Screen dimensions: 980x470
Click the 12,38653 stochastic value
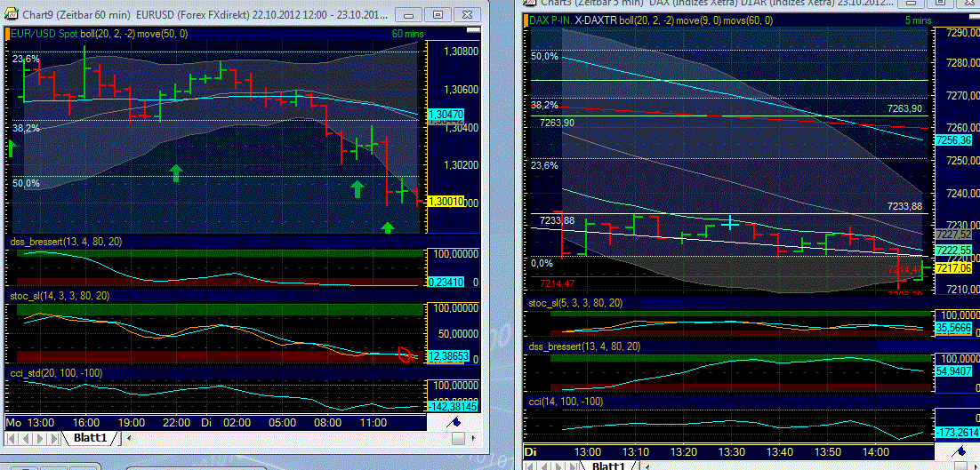tap(449, 355)
